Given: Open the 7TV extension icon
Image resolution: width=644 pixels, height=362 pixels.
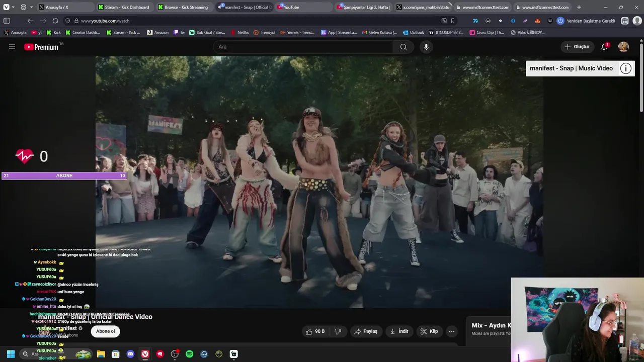Looking at the screenshot, I should [x=475, y=21].
